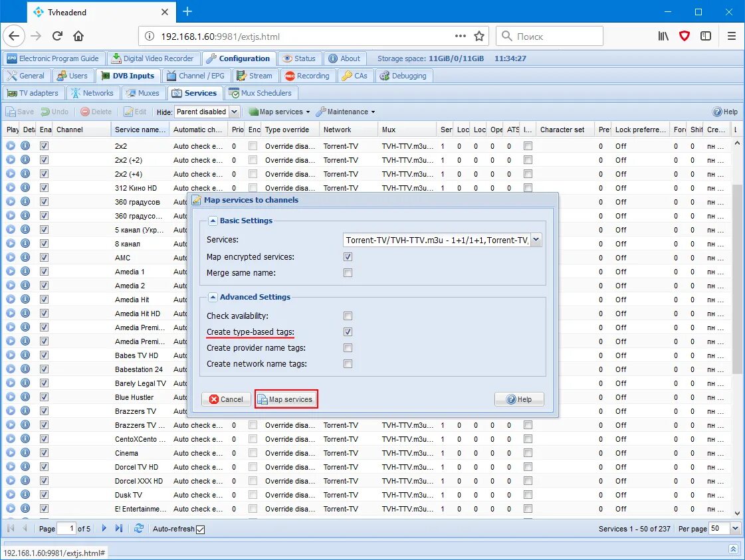Click the Map services button

click(286, 399)
